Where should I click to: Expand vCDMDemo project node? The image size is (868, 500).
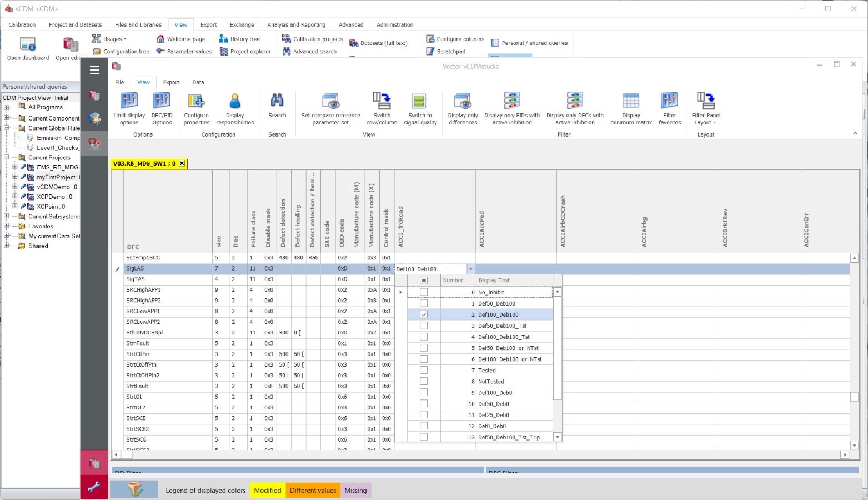15,187
